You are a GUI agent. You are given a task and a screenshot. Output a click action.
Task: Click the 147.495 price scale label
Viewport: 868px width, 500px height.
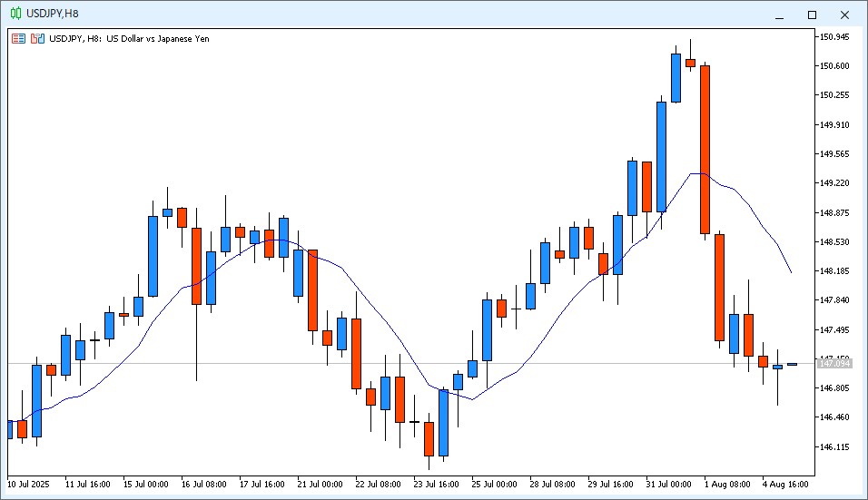834,329
